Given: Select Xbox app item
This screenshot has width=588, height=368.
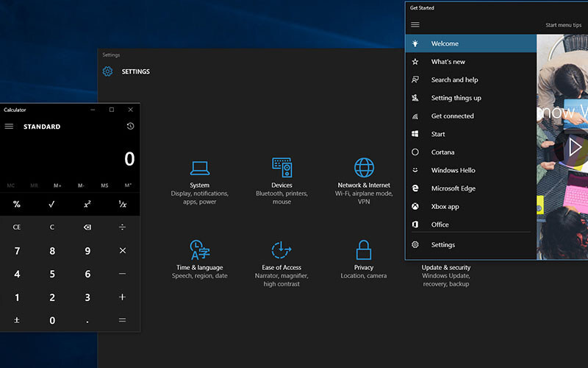Looking at the screenshot, I should pyautogui.click(x=471, y=207).
